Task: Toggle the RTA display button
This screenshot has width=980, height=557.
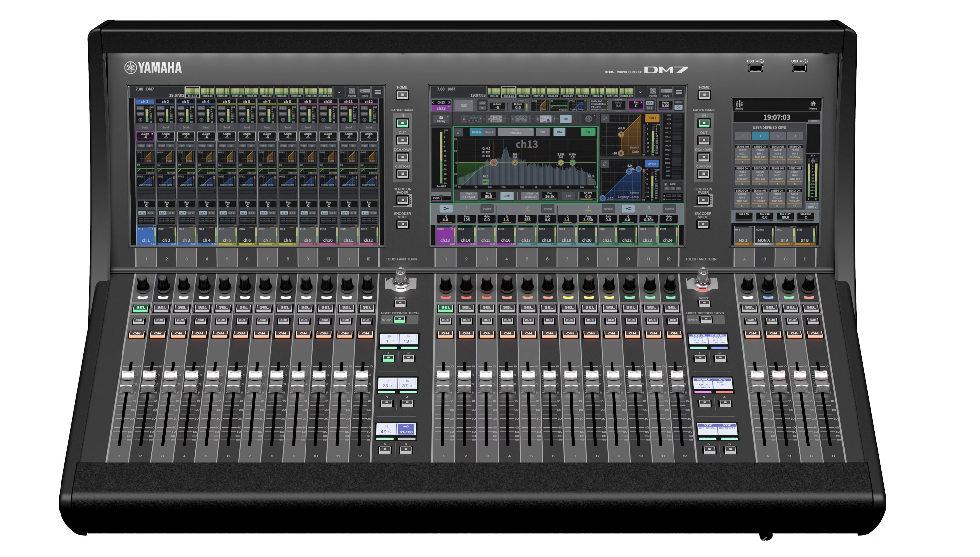Action: [559, 132]
